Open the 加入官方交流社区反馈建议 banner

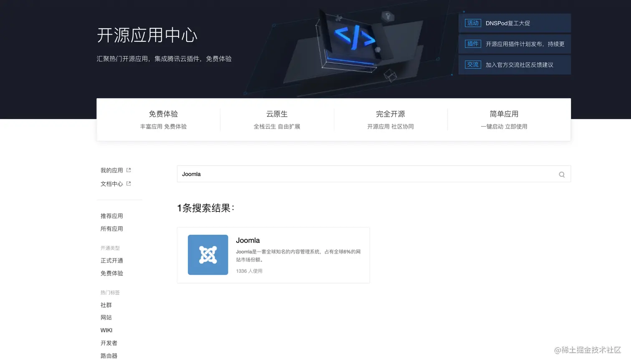pyautogui.click(x=515, y=65)
